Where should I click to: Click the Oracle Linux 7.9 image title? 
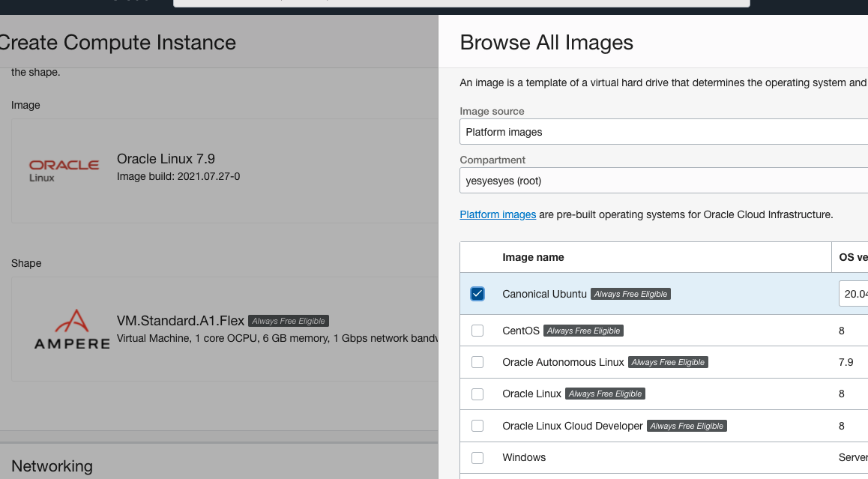pyautogui.click(x=166, y=159)
